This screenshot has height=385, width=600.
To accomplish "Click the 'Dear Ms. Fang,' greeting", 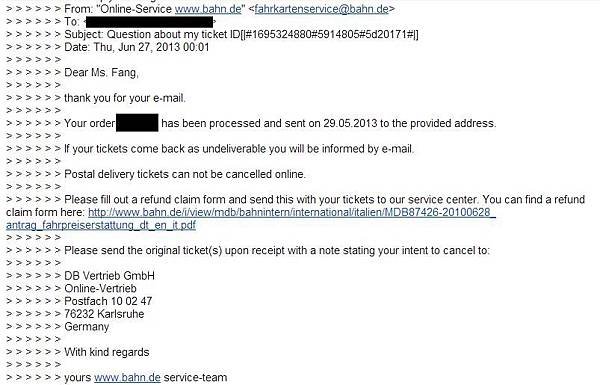I will (101, 72).
